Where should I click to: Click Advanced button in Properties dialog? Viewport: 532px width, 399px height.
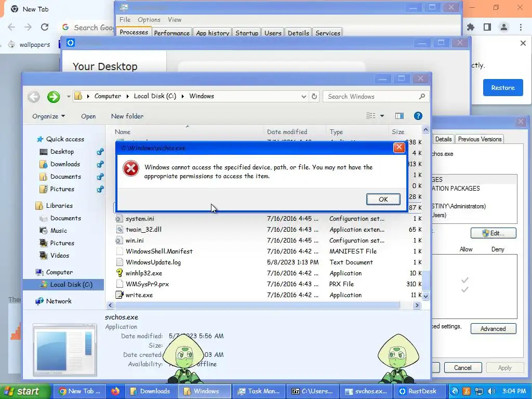(x=494, y=329)
